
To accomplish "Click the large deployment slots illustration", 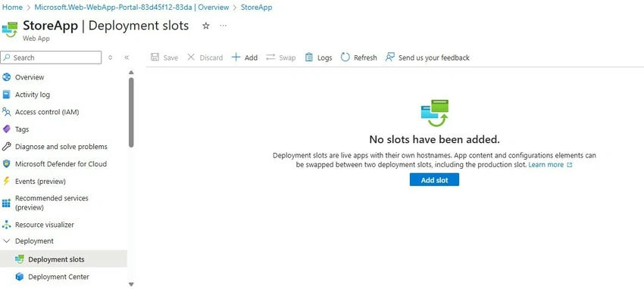I will [435, 113].
